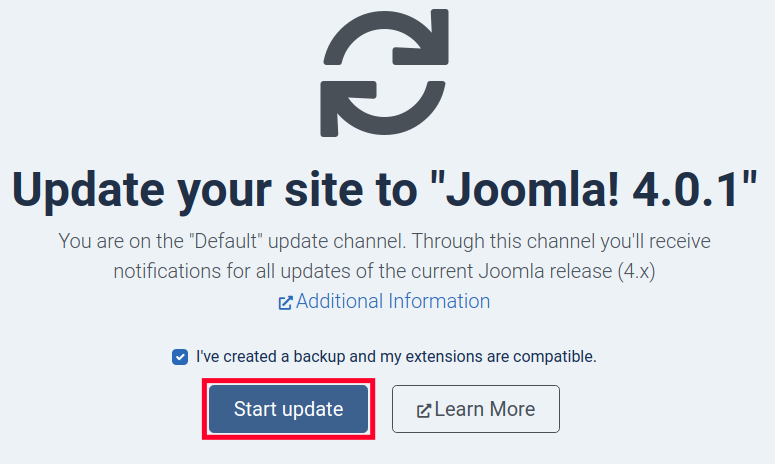Follow the Additional Information link
This screenshot has width=775, height=464.
[392, 301]
